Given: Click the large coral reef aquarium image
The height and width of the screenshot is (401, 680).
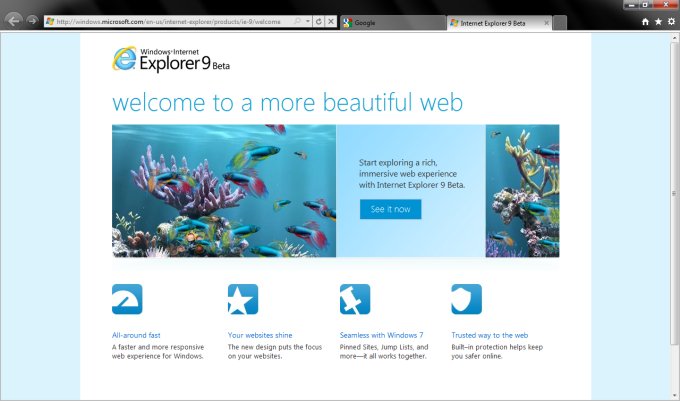Looking at the screenshot, I should click(224, 191).
